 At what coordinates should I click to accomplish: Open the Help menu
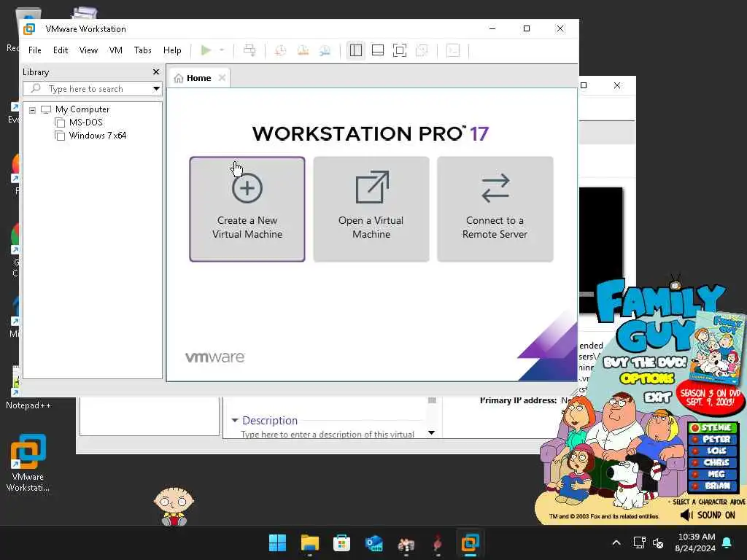[x=172, y=50]
